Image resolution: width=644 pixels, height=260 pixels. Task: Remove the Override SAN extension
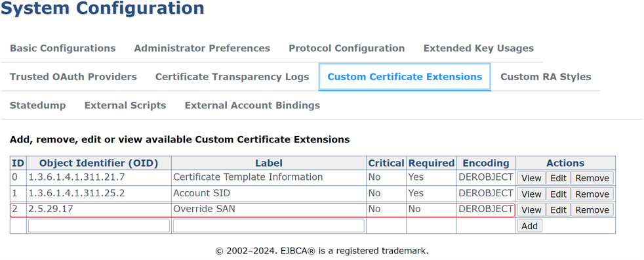click(592, 210)
